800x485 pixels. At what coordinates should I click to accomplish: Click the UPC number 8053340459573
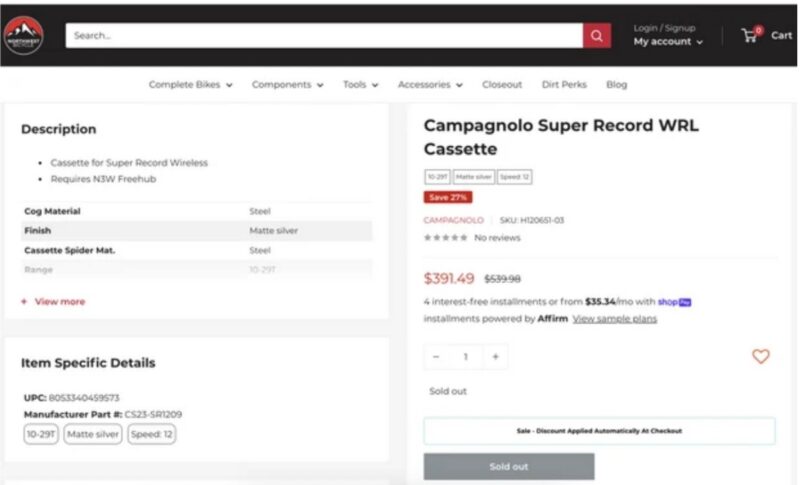coord(84,398)
